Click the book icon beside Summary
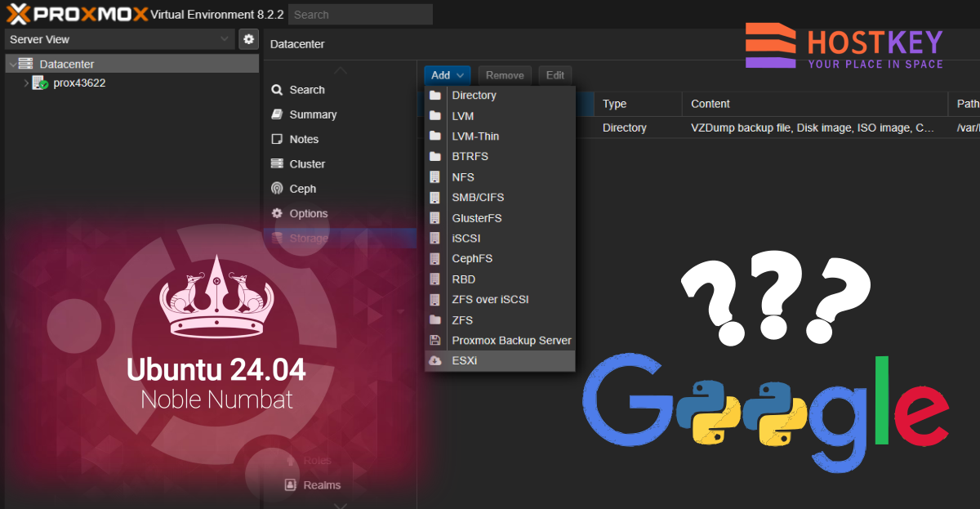Image resolution: width=980 pixels, height=509 pixels. click(x=277, y=114)
